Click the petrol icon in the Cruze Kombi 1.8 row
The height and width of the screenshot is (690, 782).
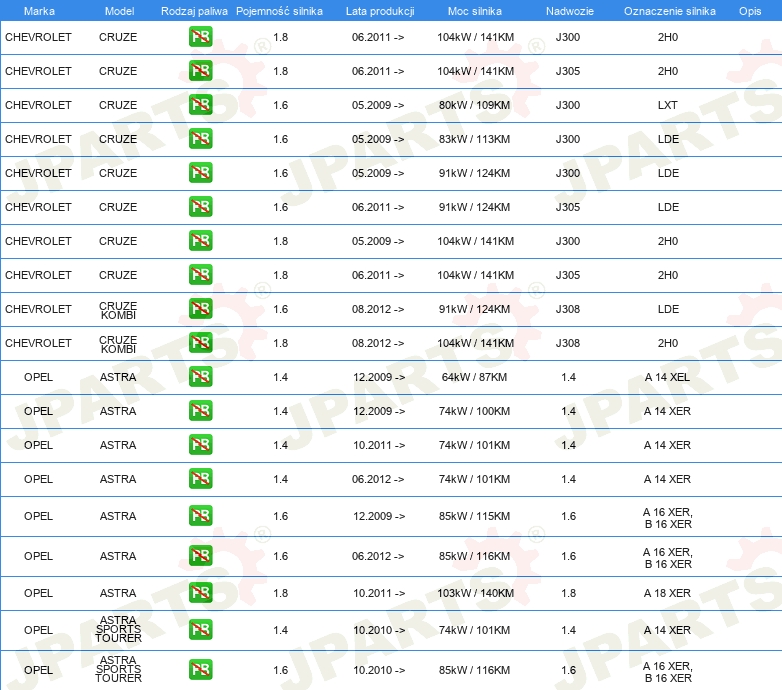click(200, 343)
